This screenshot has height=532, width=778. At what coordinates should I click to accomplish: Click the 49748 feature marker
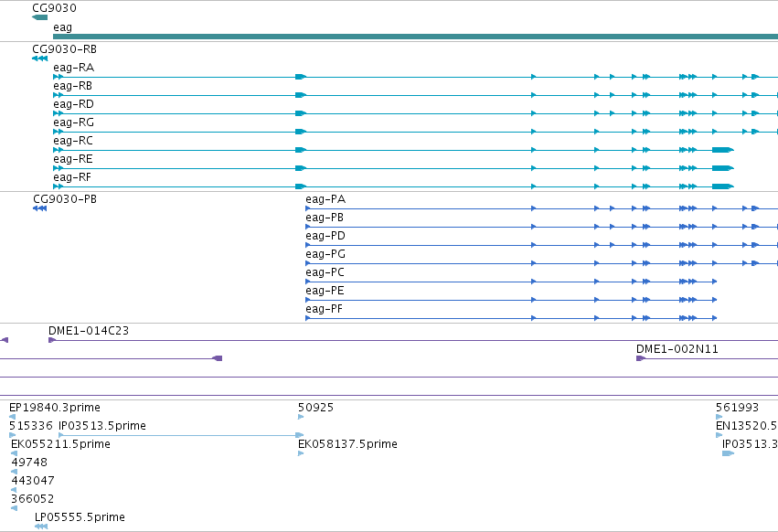(x=14, y=472)
